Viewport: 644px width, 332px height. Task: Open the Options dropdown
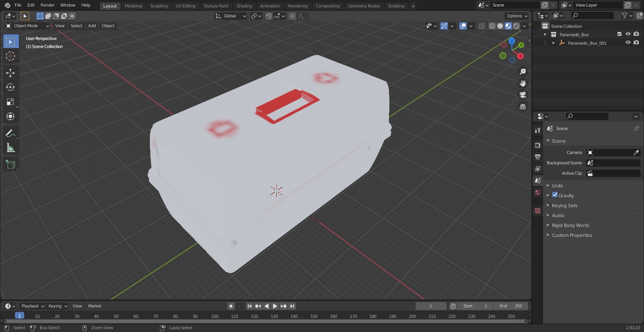pyautogui.click(x=517, y=16)
